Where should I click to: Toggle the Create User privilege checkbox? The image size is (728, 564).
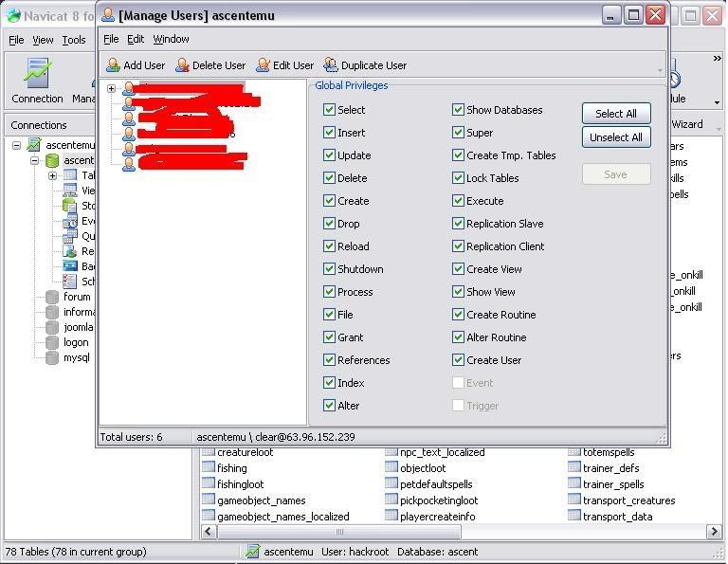tap(458, 360)
